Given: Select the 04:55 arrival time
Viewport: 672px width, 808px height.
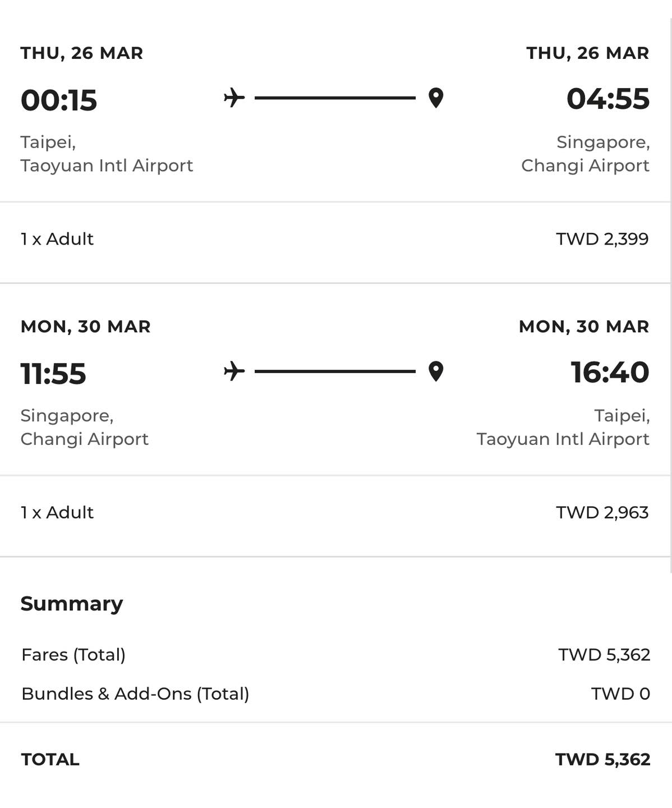Looking at the screenshot, I should (x=607, y=99).
